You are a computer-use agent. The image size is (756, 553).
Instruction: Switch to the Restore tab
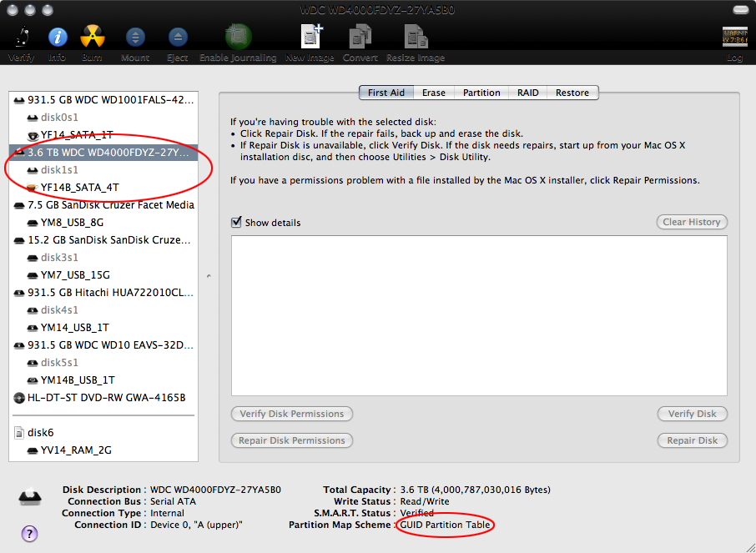coord(572,93)
